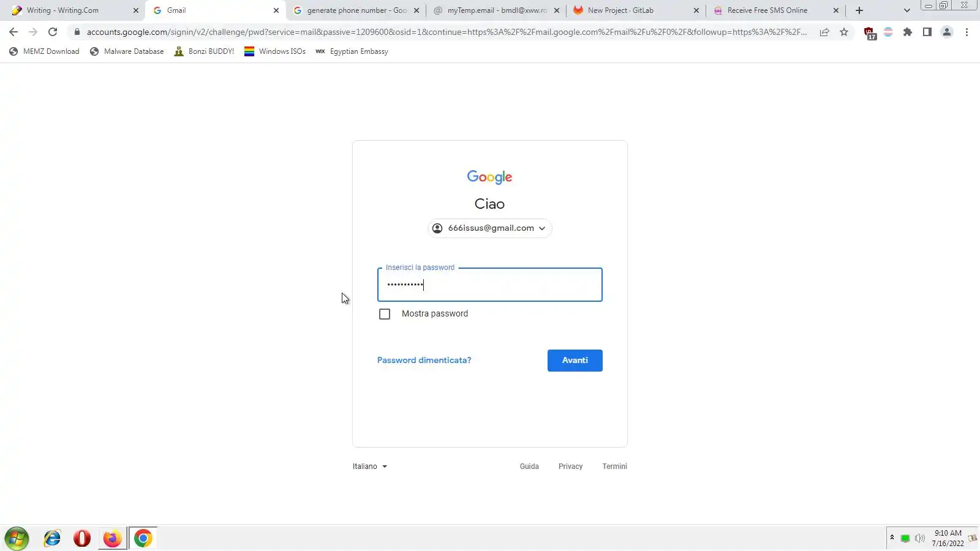Close the Receive Free SMS Online tab
This screenshot has height=551, width=980.
pyautogui.click(x=836, y=10)
